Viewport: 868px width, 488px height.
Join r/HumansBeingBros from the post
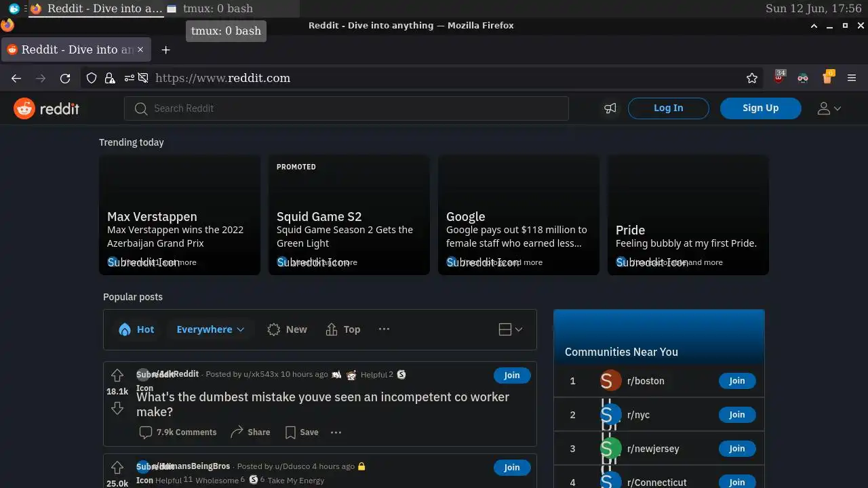[x=512, y=468]
